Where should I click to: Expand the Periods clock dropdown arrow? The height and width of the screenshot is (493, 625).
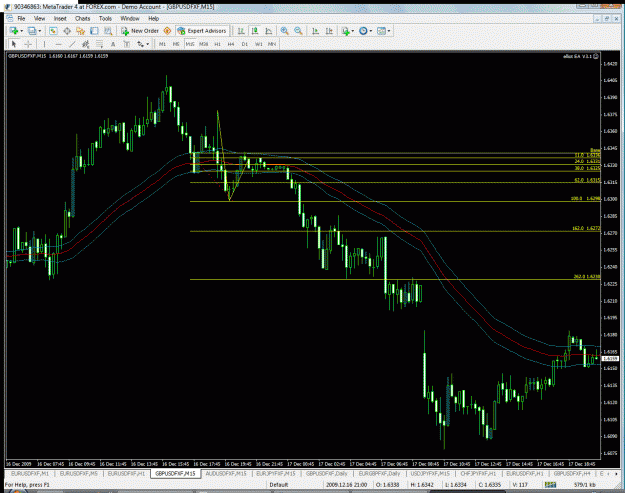click(371, 31)
